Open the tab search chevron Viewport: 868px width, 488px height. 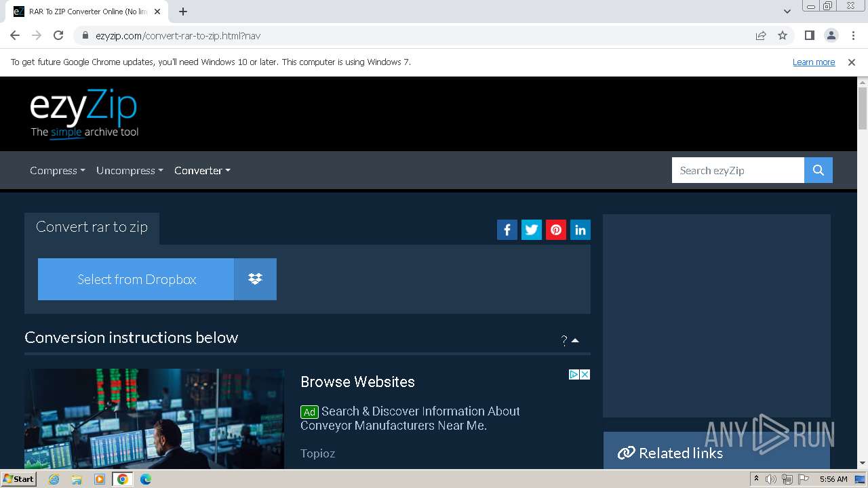click(x=787, y=12)
